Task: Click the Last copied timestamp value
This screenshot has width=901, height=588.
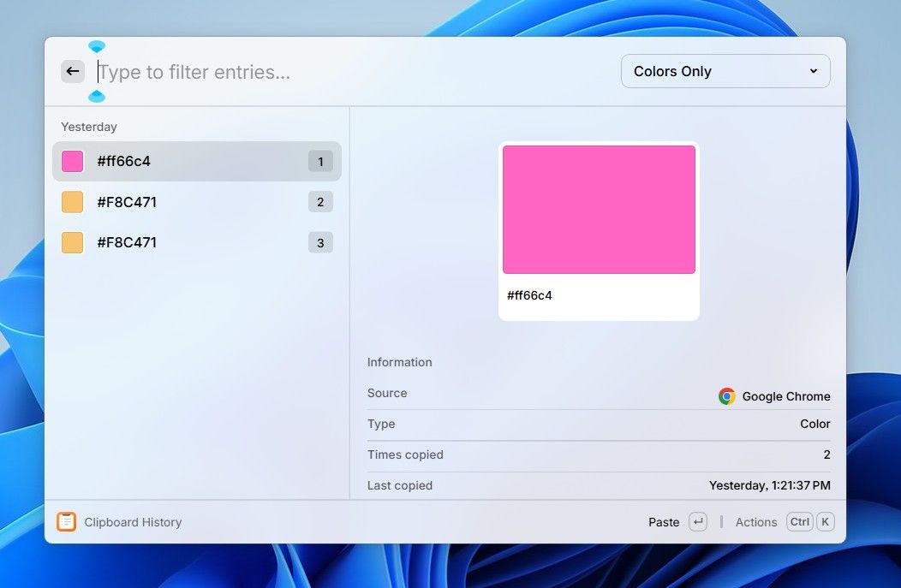Action: [770, 485]
